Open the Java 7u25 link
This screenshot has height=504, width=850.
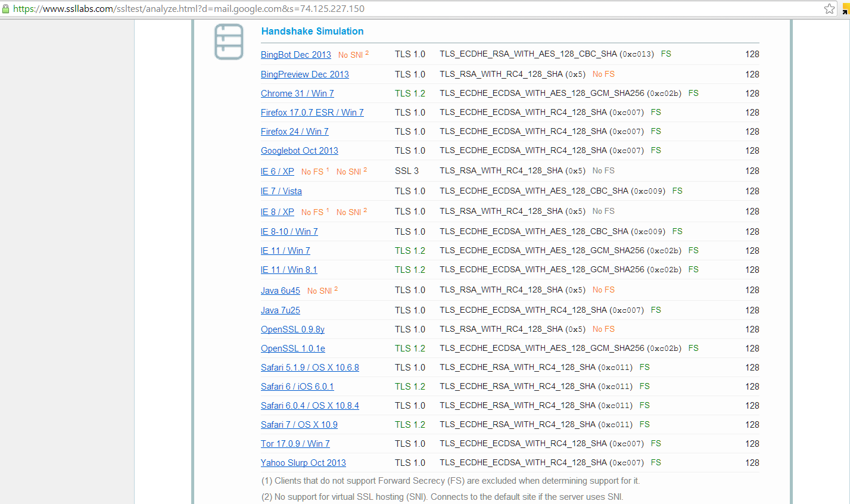tap(280, 310)
